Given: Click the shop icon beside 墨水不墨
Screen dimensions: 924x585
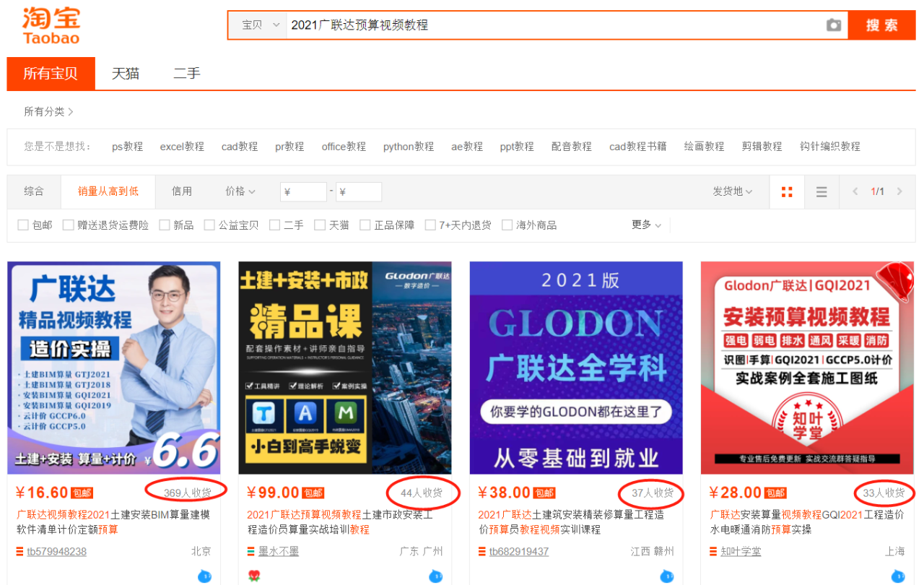Looking at the screenshot, I should click(x=251, y=552).
